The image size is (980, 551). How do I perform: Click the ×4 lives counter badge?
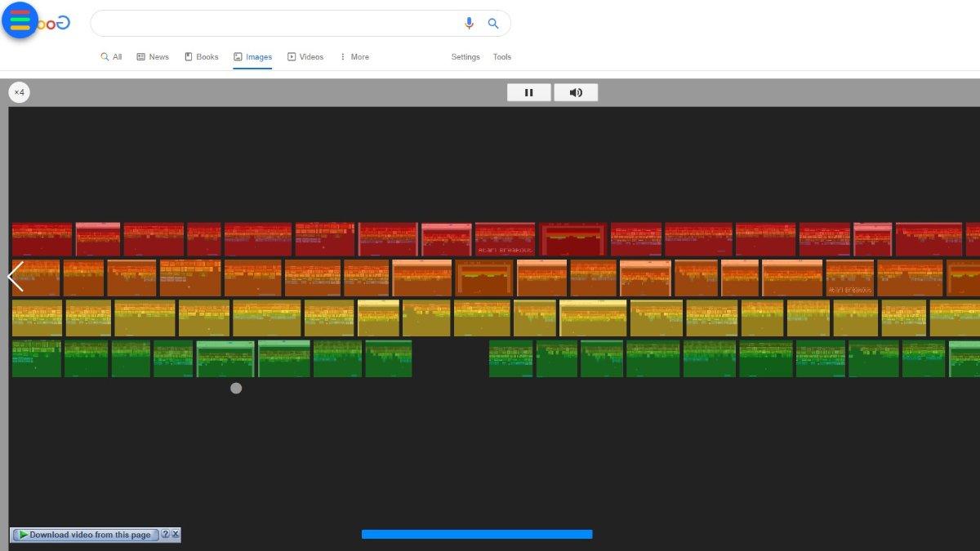coord(20,92)
